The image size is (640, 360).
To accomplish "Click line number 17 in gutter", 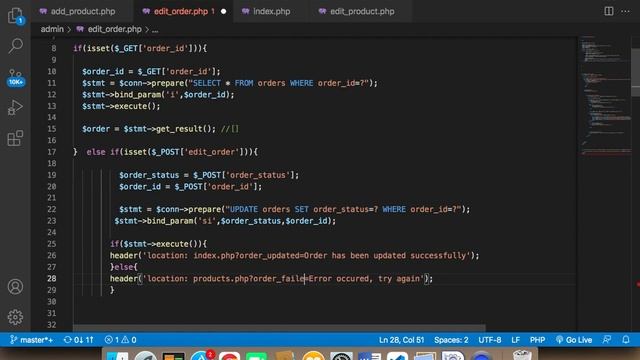I will pyautogui.click(x=51, y=152).
